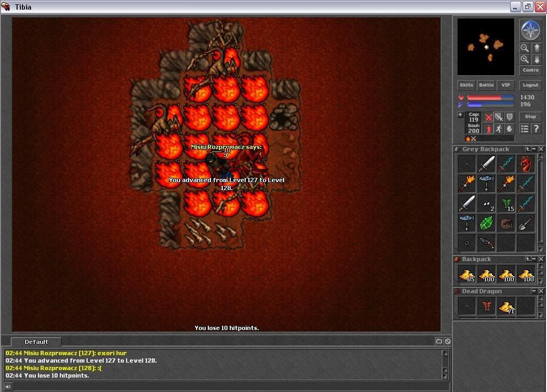Click chat line 'You lose 10 hitpoints.'

47,375
